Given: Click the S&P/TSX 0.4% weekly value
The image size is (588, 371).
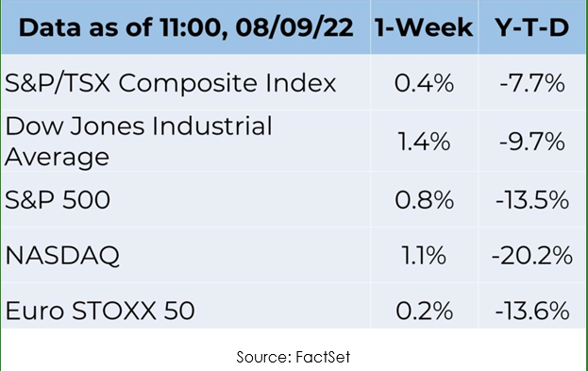Looking at the screenshot, I should [x=424, y=82].
